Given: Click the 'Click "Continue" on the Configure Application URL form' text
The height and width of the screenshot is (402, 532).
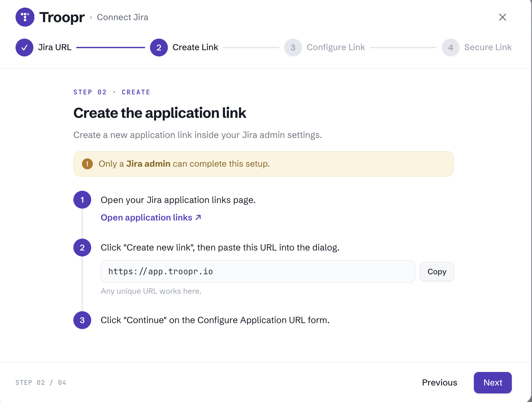Looking at the screenshot, I should [x=215, y=320].
